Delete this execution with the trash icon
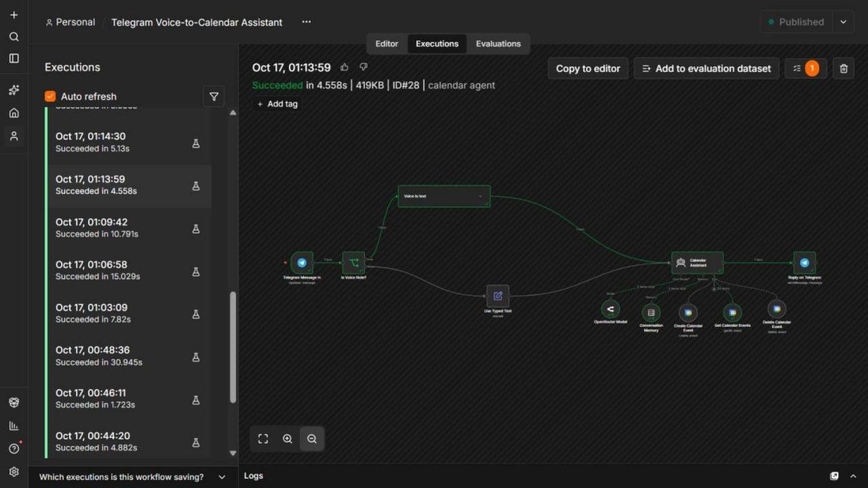The image size is (868, 488). (844, 68)
